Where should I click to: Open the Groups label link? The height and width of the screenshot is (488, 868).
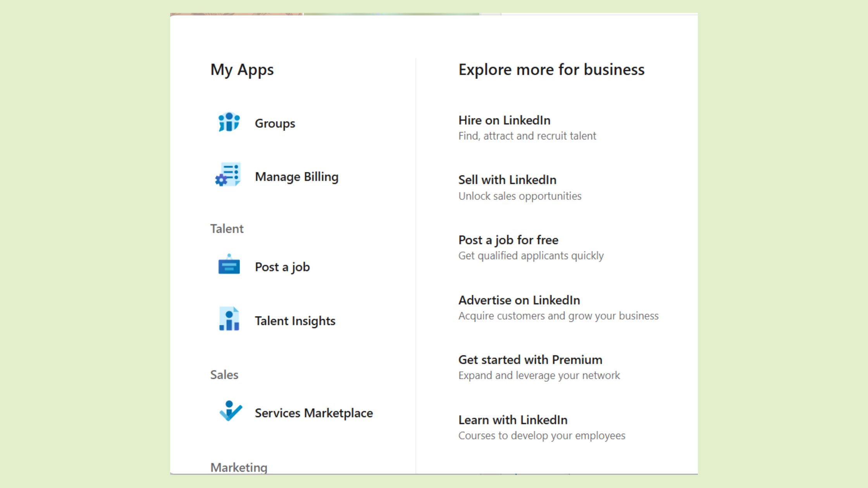(275, 124)
